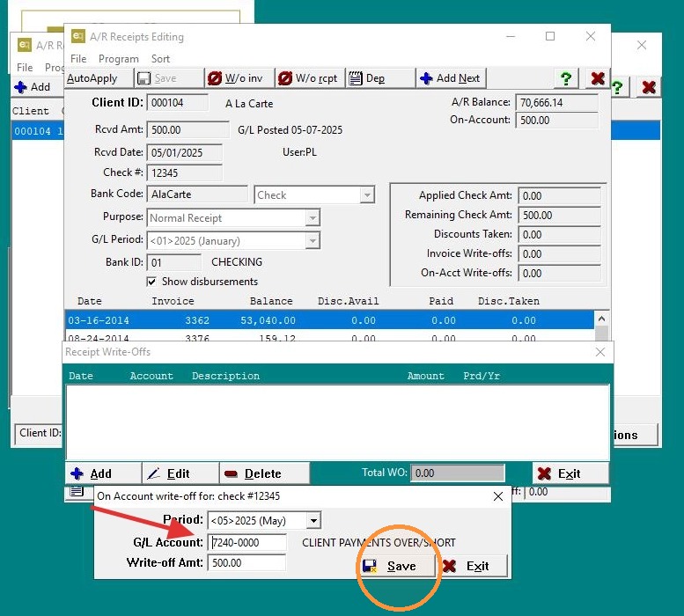This screenshot has height=616, width=684.
Task: Click Exit in Receipt Write-Offs
Action: coord(570,473)
